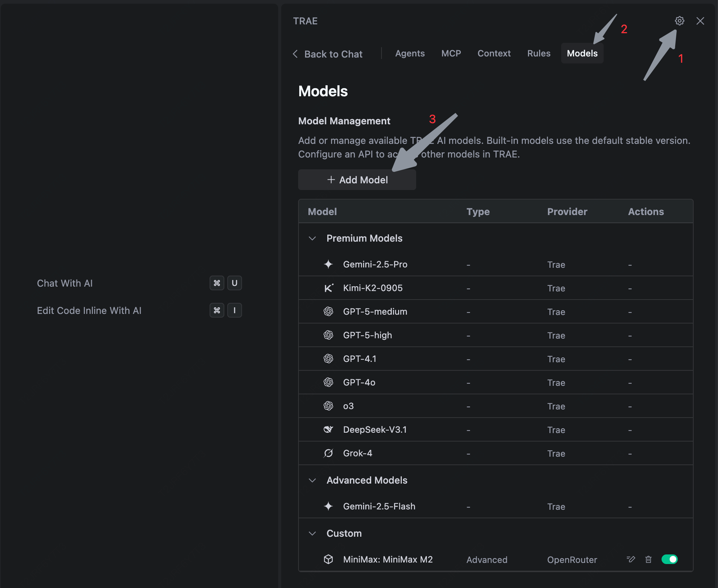The width and height of the screenshot is (718, 588).
Task: Click the GPT-4.1 OpenAI icon
Action: pyautogui.click(x=328, y=359)
